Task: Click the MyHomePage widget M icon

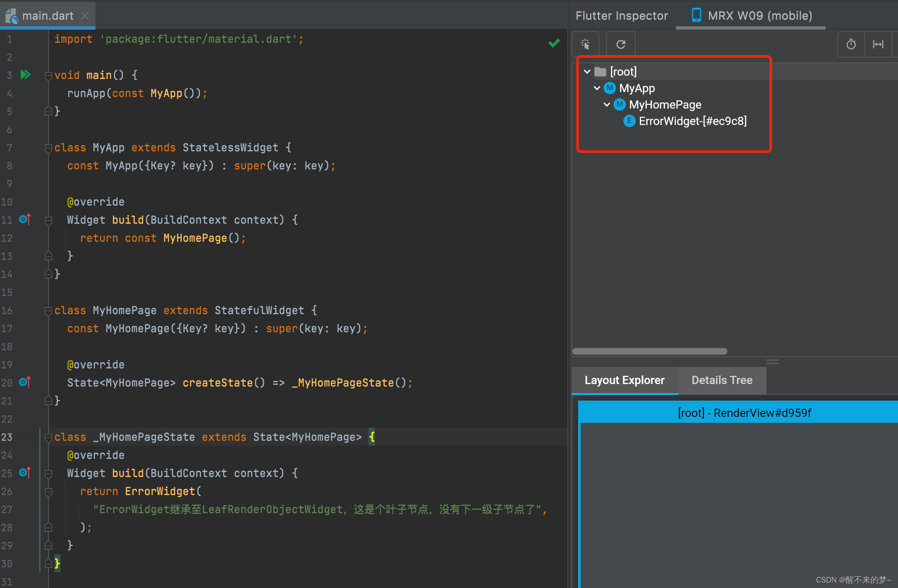Action: 620,104
